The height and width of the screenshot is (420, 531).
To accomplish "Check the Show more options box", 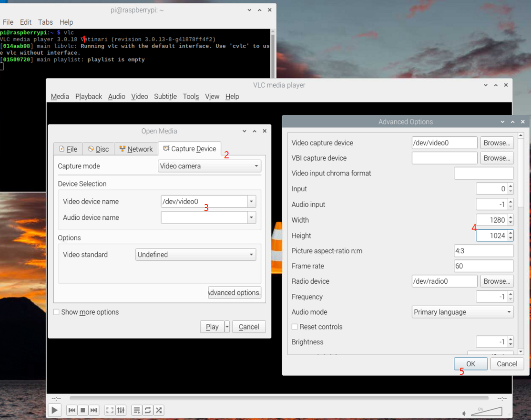I will pyautogui.click(x=57, y=312).
